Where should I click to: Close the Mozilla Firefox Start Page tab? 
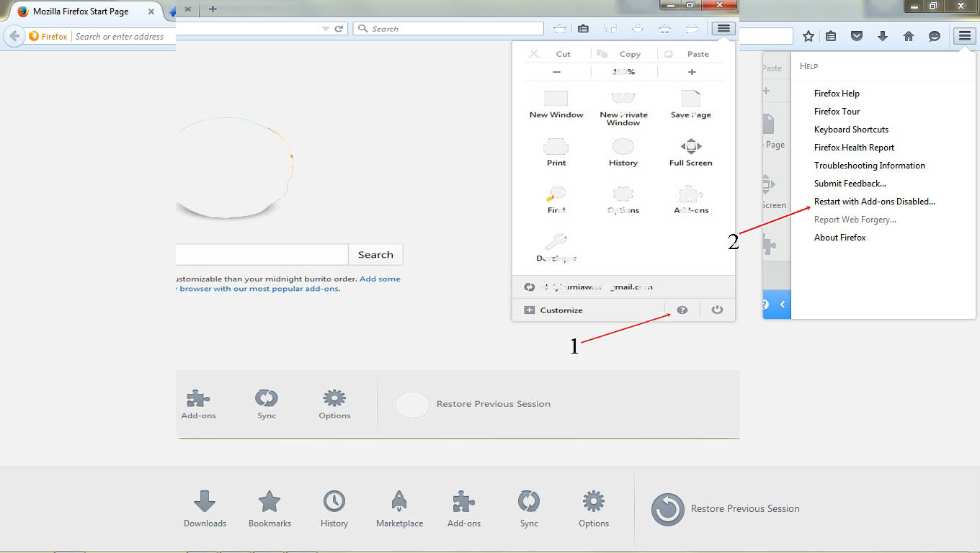151,12
